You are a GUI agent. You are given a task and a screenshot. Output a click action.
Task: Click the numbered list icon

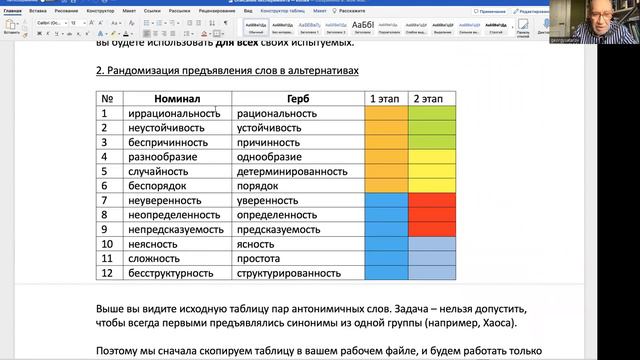(x=159, y=23)
